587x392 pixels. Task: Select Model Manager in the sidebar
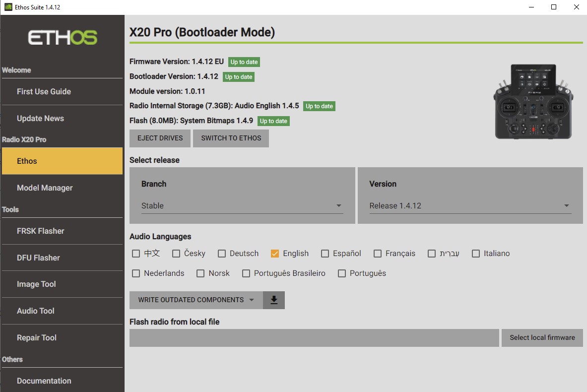[45, 188]
